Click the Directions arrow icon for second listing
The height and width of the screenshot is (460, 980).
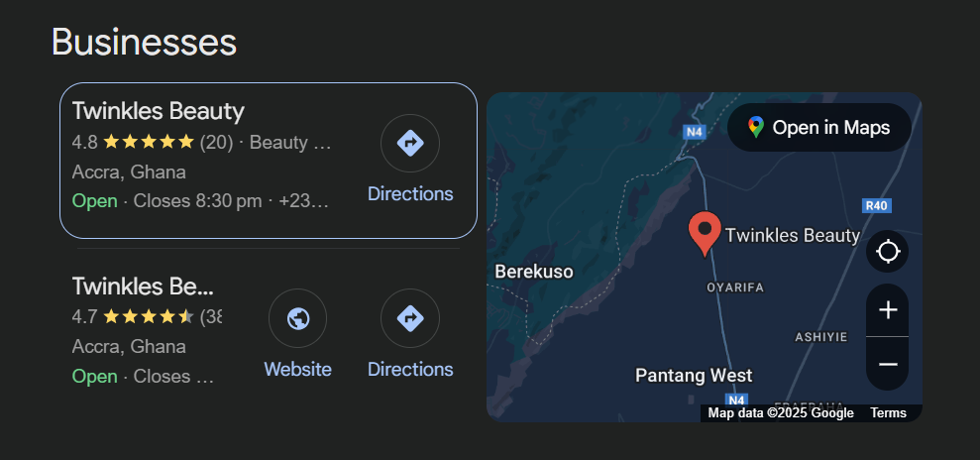pos(409,318)
